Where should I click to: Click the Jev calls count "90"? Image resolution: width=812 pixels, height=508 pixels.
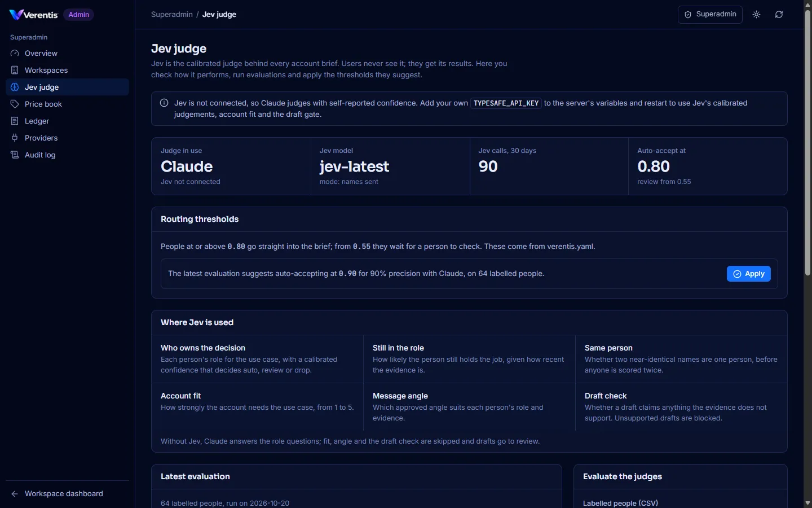(x=488, y=167)
